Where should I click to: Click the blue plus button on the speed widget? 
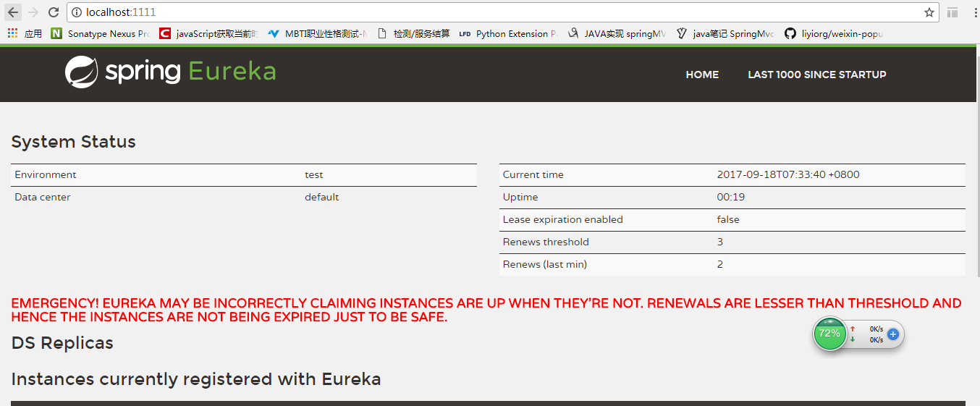pos(892,334)
